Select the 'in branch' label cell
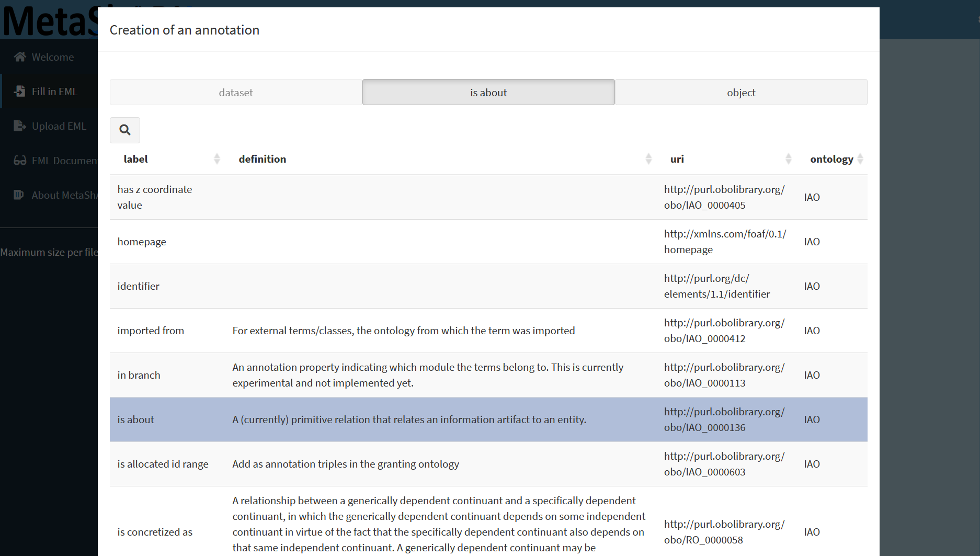The image size is (980, 556). [x=167, y=375]
